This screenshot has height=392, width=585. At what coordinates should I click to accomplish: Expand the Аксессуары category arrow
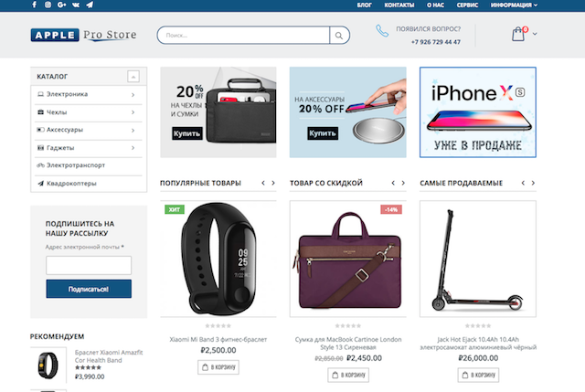133,130
